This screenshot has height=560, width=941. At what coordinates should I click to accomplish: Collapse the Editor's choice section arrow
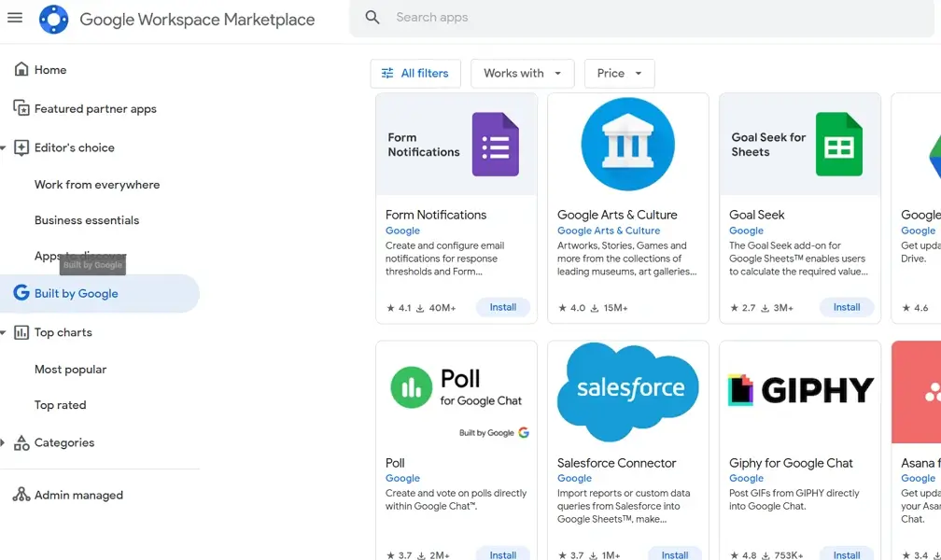3,147
